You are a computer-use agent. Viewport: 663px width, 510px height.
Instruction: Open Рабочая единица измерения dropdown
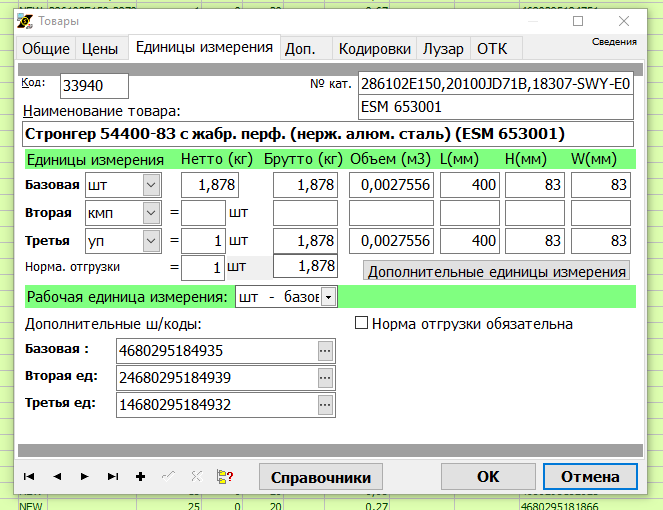pos(329,297)
